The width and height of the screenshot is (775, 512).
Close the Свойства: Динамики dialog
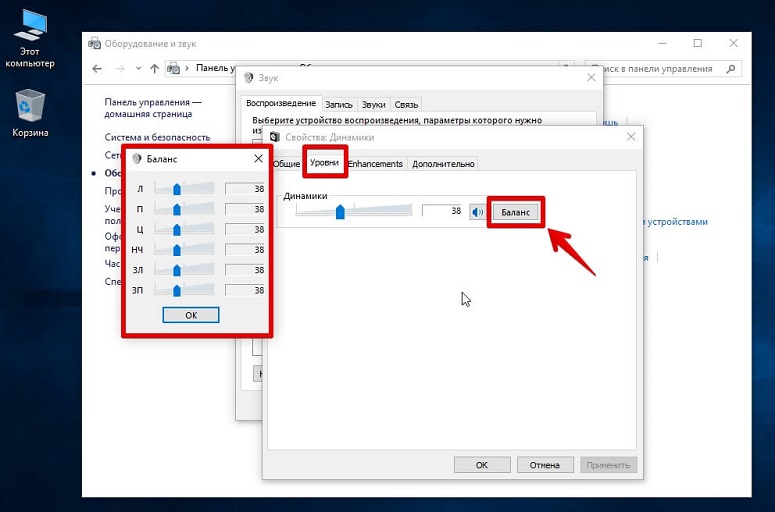click(631, 137)
